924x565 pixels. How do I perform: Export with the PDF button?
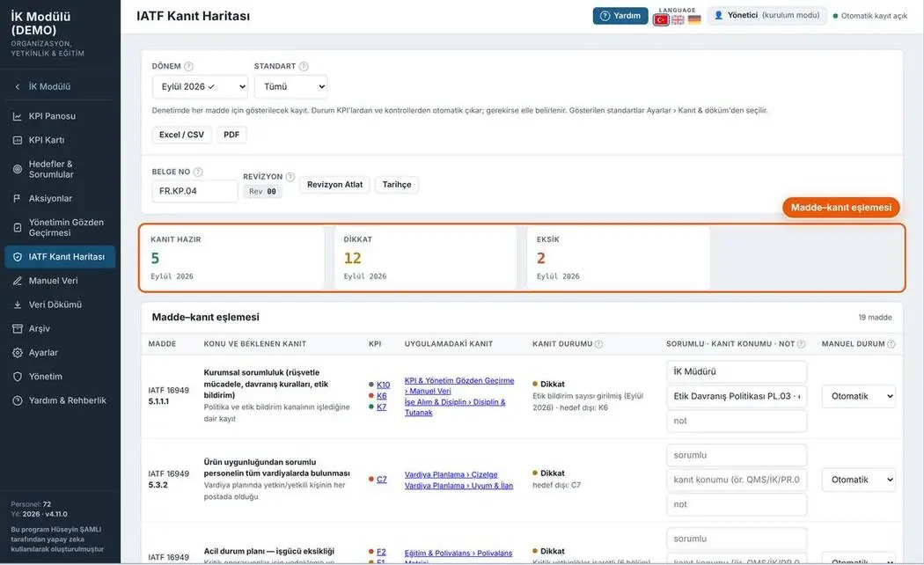tap(231, 135)
